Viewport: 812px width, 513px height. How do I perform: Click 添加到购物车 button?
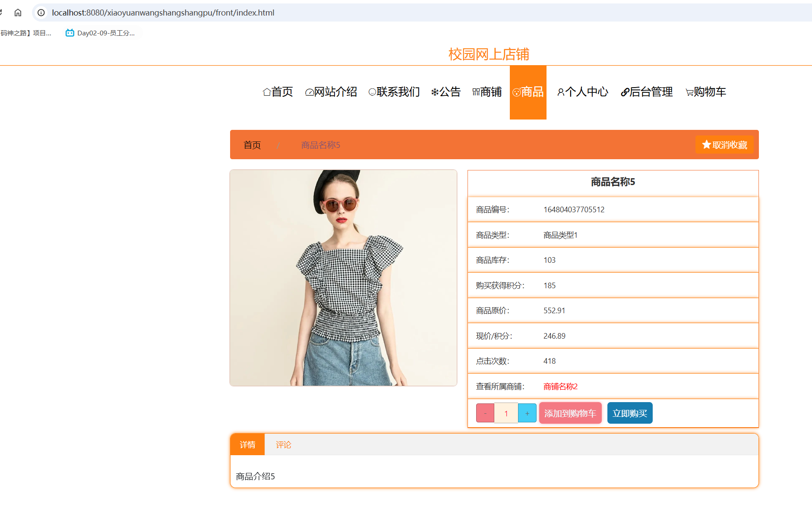click(570, 413)
